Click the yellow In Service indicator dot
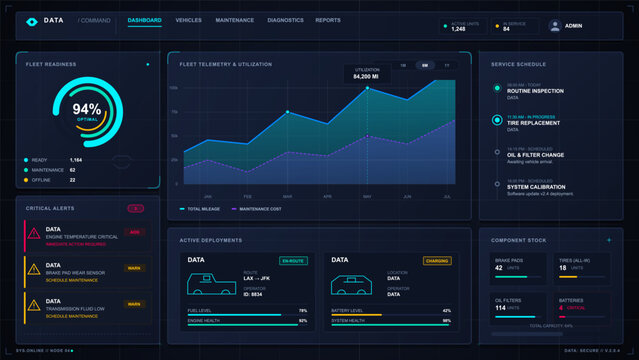Screen dimensions: 639x360 [x=497, y=26]
